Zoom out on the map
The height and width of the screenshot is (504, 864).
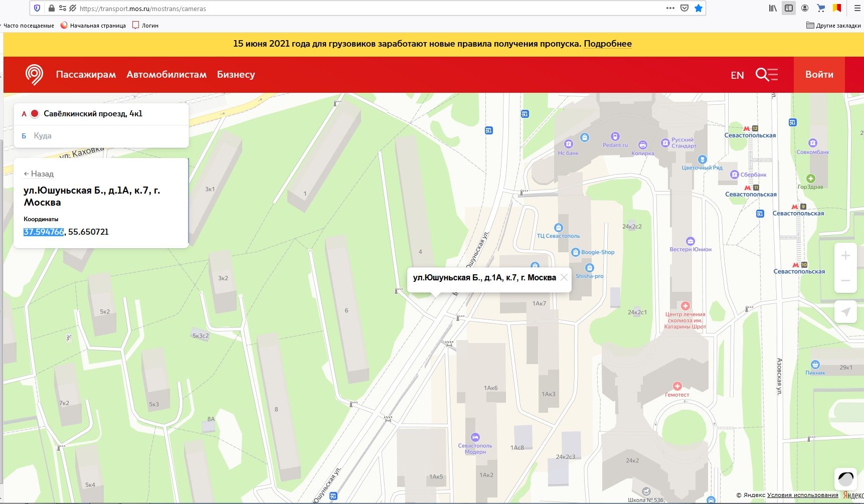845,281
